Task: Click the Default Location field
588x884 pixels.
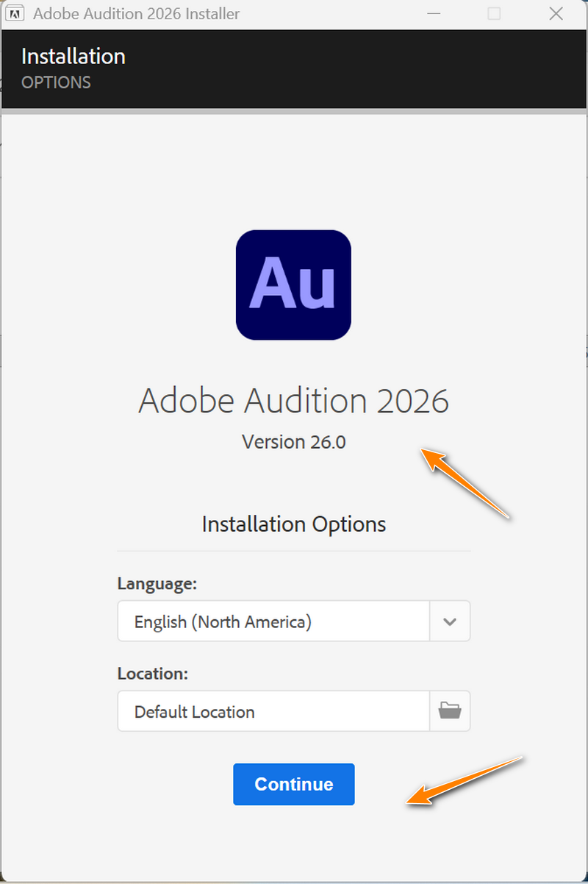Action: (x=273, y=711)
